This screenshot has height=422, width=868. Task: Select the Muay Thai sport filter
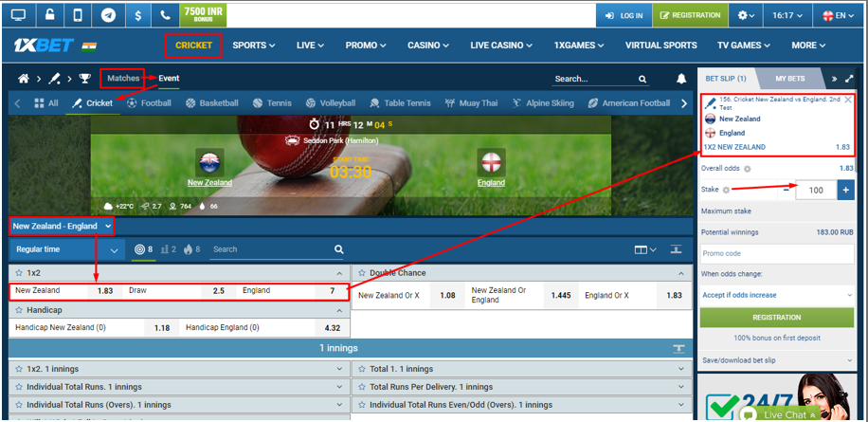tap(471, 103)
